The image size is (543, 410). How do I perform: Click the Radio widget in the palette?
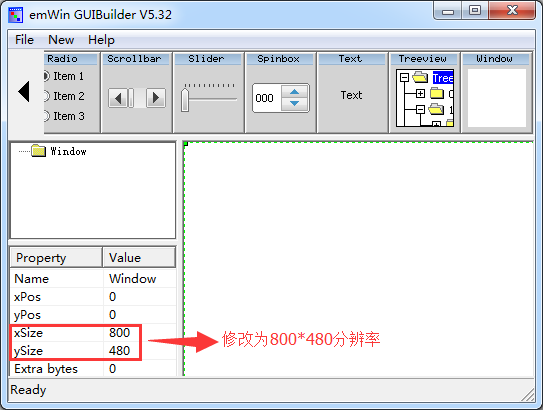coord(72,93)
